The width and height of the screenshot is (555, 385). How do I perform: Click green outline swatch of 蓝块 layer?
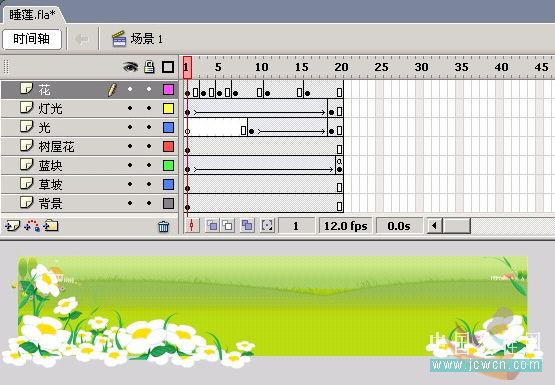coord(168,165)
